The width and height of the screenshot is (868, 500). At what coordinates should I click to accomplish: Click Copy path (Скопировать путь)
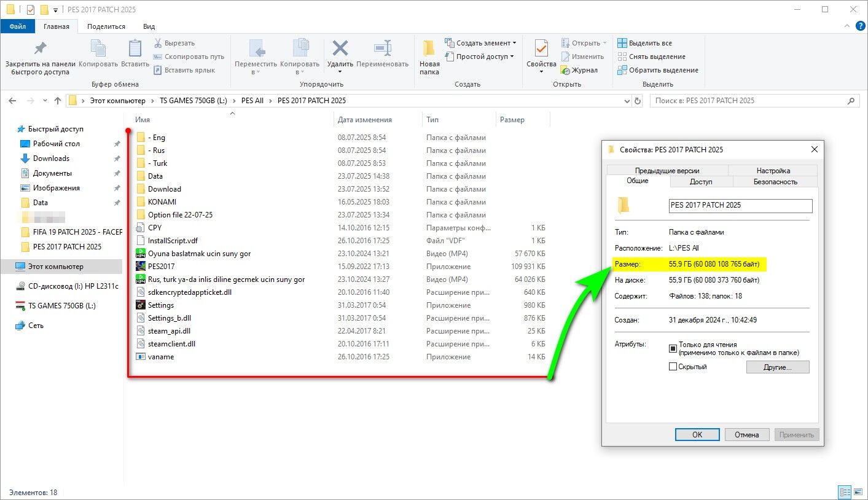point(189,57)
